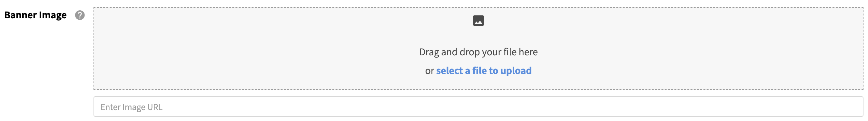The image size is (868, 121).
Task: Click the help question mark icon
Action: click(x=80, y=15)
